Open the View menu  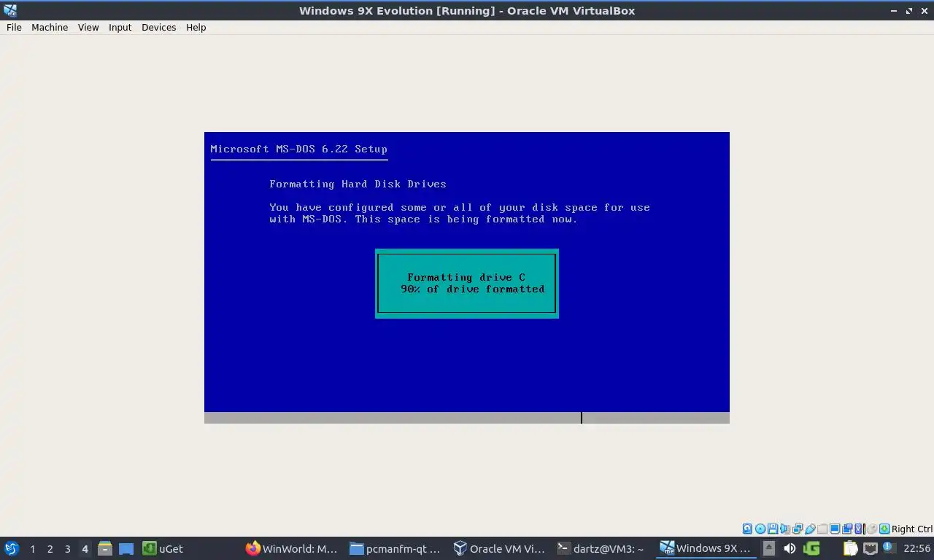[x=88, y=27]
